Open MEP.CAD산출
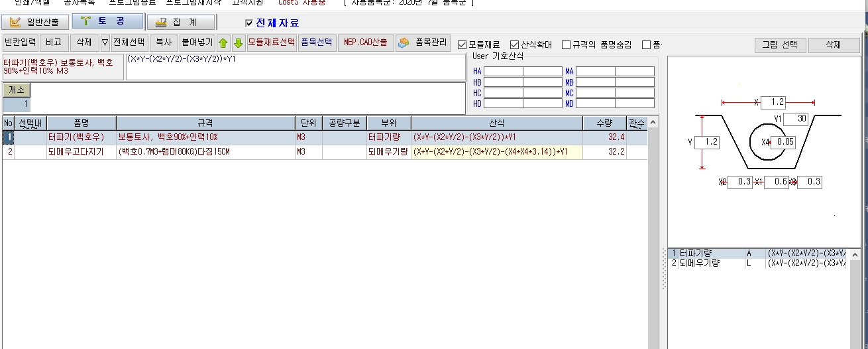 tap(366, 43)
